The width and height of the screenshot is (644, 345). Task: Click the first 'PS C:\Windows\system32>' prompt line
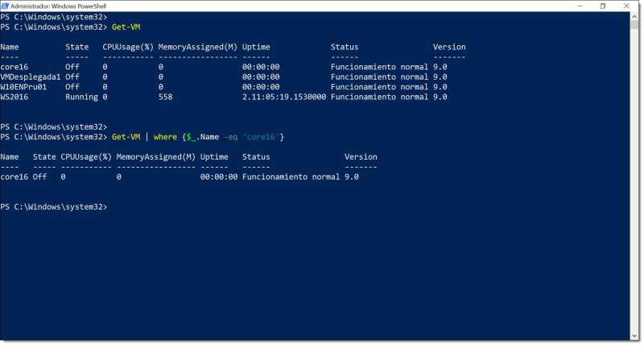[54, 17]
